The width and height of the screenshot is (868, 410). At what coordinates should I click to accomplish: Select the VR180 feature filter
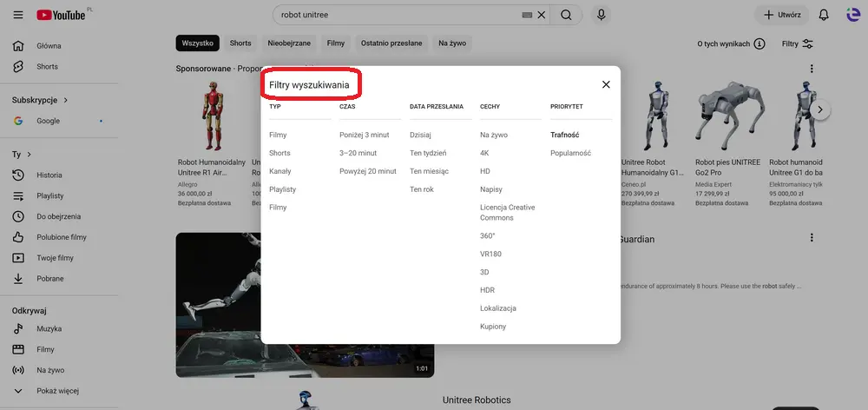[490, 255]
